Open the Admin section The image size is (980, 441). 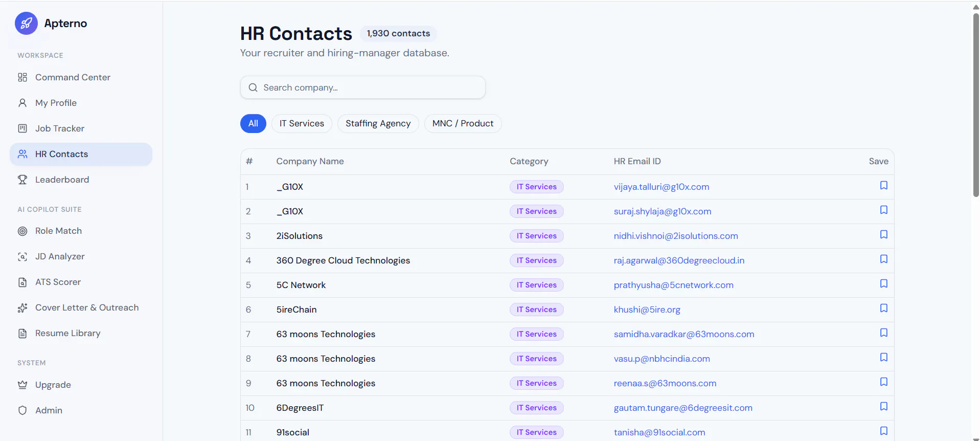(81, 410)
